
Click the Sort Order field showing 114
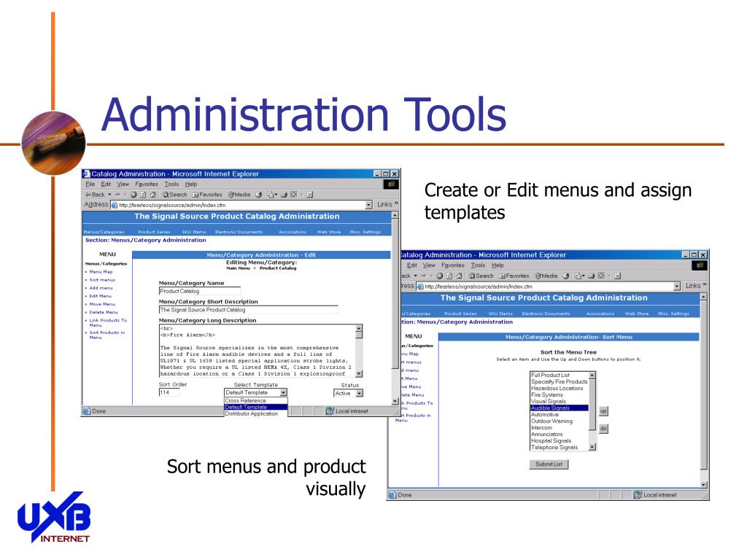[x=169, y=392]
